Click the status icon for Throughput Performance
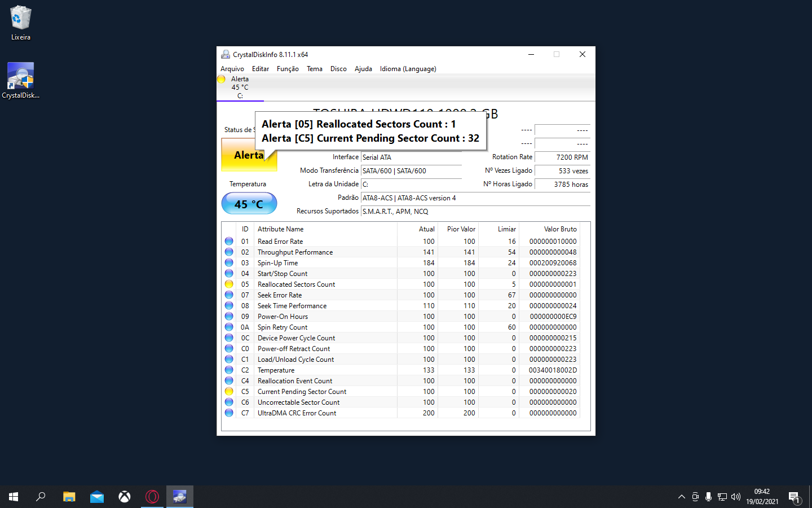The width and height of the screenshot is (812, 508). 229,252
